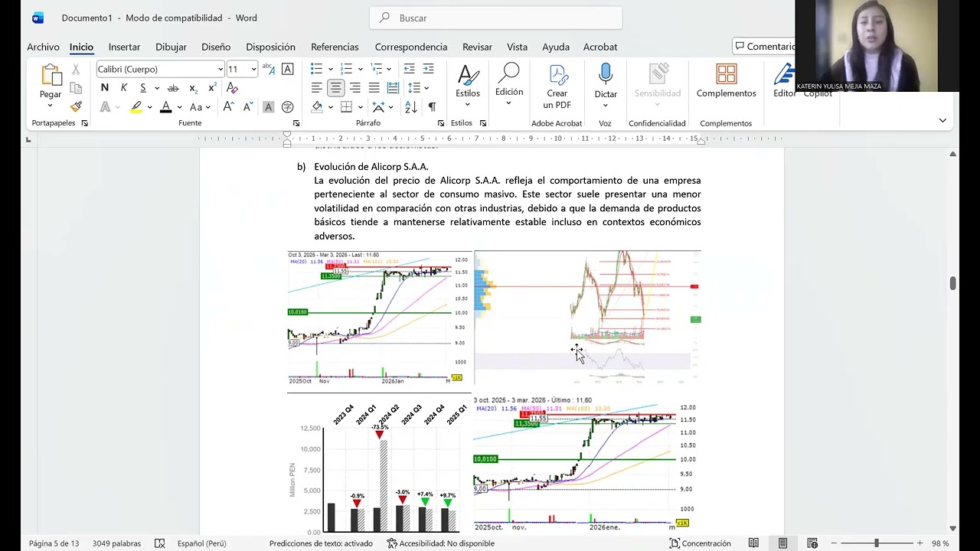Select the Million PEN bar chart image
The width and height of the screenshot is (980, 551).
point(379,464)
